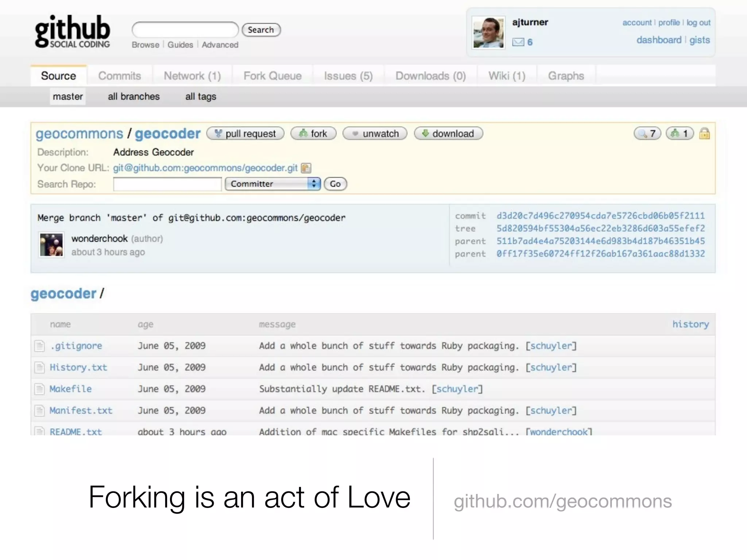
Task: Focus the top GitHub search field
Action: (x=185, y=30)
